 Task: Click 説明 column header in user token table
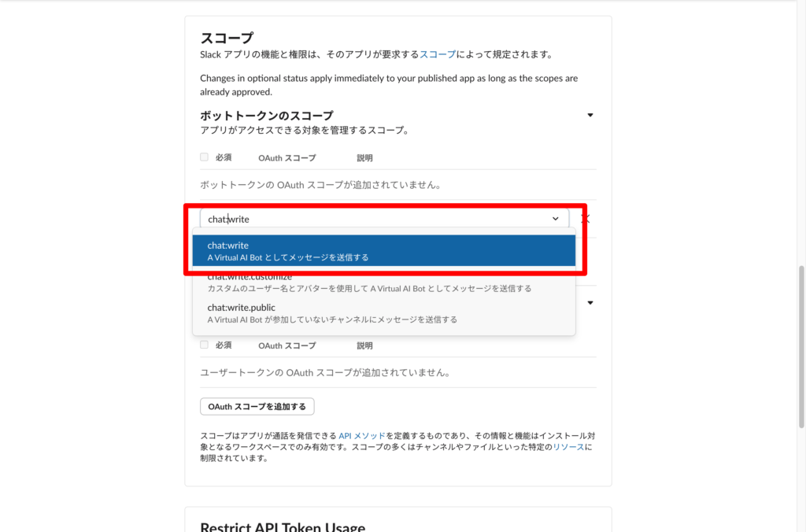pyautogui.click(x=364, y=345)
